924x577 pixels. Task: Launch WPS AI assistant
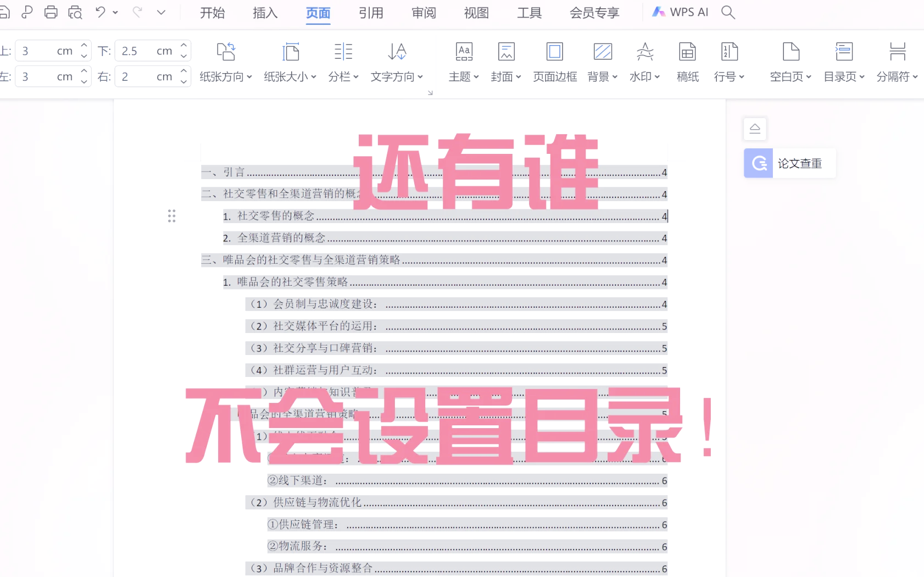click(x=680, y=12)
